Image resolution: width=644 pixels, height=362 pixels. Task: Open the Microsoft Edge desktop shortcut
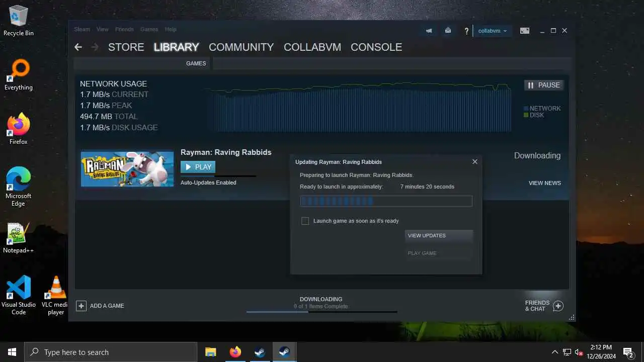point(19,187)
